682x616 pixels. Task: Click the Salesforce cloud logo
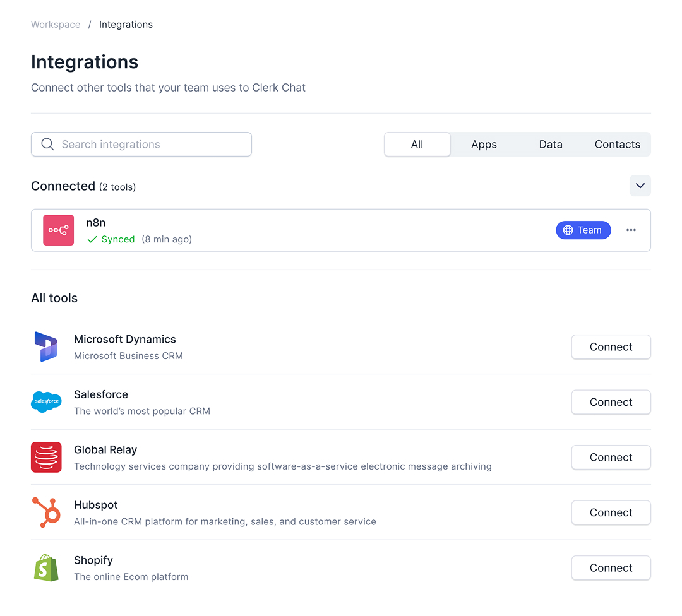(46, 402)
